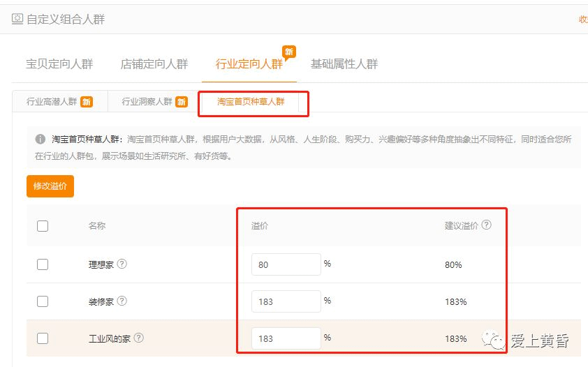Toggle the select-all checkbox in header
588x367 pixels.
pos(43,226)
